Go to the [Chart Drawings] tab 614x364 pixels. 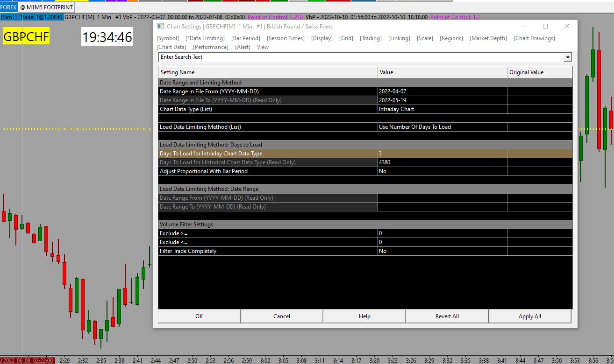[x=534, y=38]
